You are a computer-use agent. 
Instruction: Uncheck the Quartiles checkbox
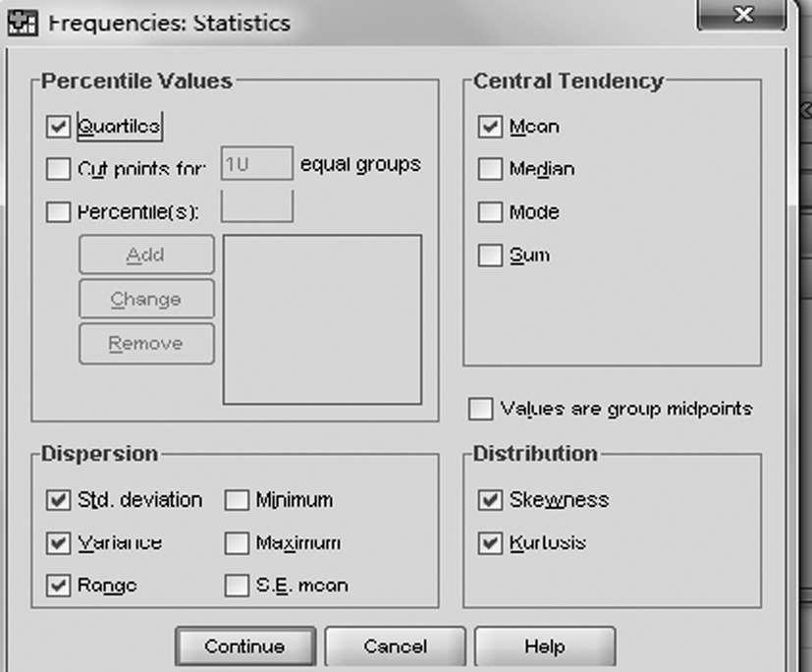[x=59, y=127]
